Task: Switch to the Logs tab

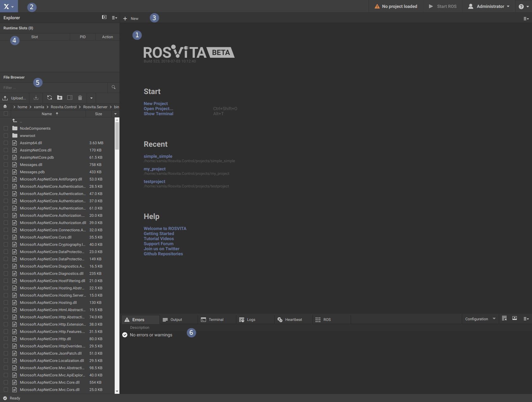Action: click(x=255, y=320)
